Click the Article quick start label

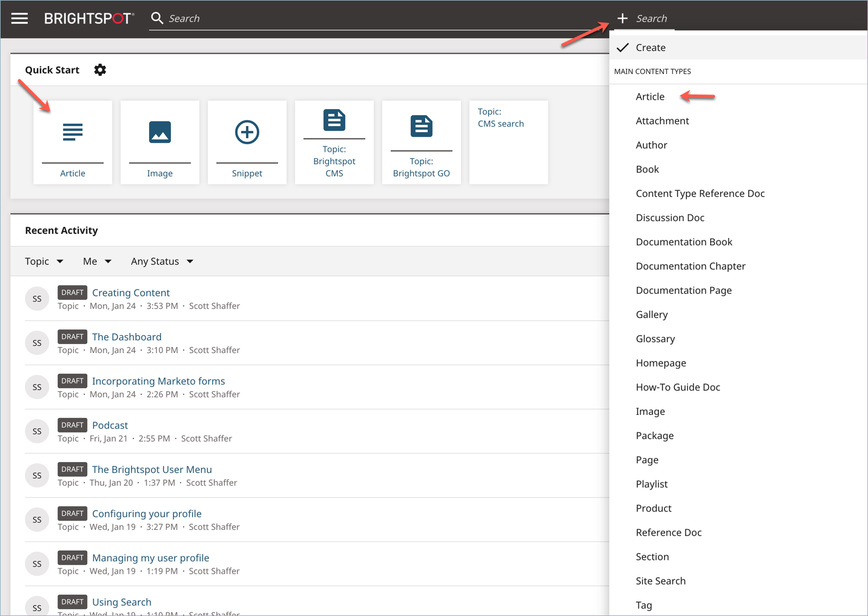tap(73, 173)
